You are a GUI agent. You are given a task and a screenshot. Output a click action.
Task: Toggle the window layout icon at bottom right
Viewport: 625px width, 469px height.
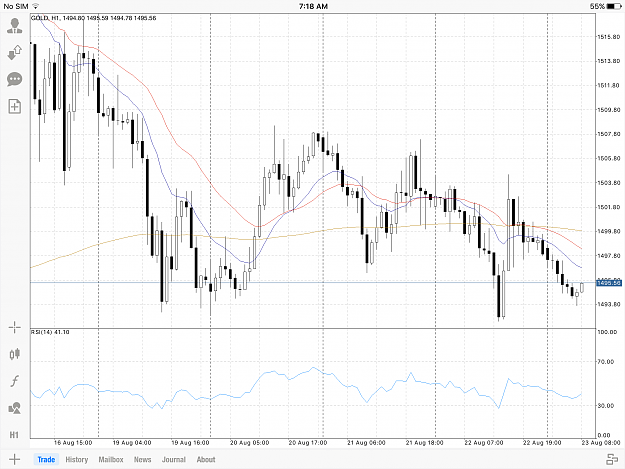pos(612,459)
